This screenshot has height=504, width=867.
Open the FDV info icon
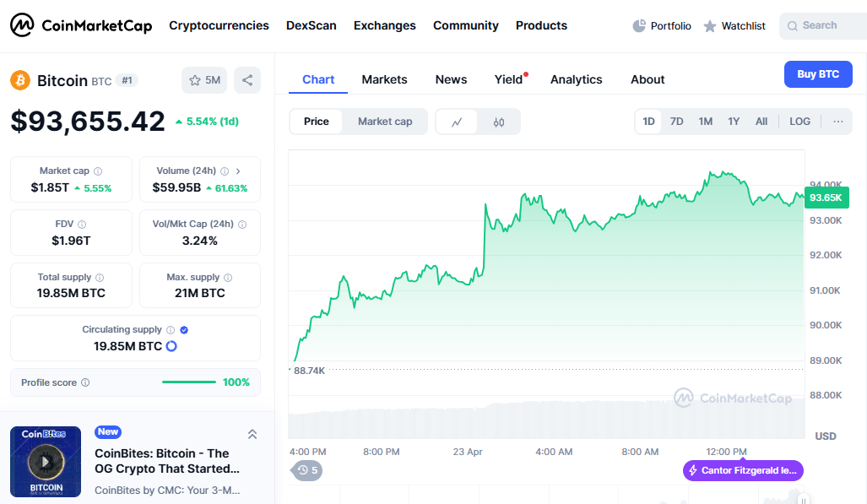click(x=82, y=225)
